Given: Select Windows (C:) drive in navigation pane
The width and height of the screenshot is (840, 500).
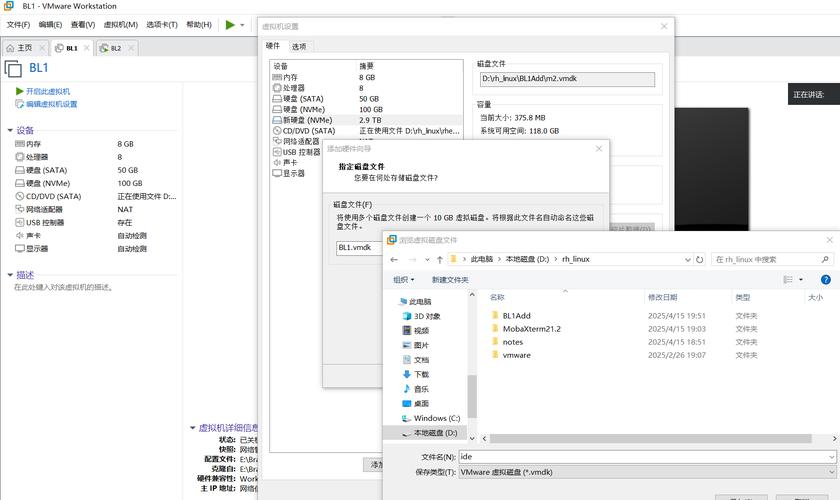Looking at the screenshot, I should [436, 418].
